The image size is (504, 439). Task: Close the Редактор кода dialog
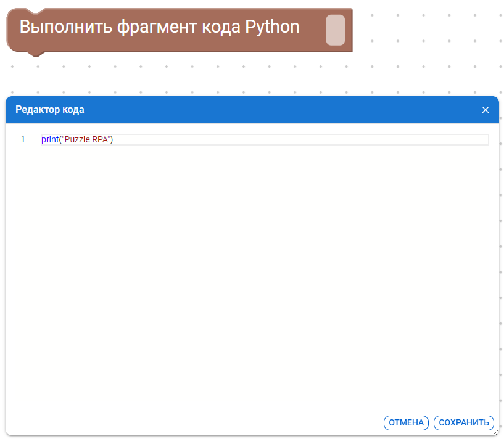click(485, 110)
